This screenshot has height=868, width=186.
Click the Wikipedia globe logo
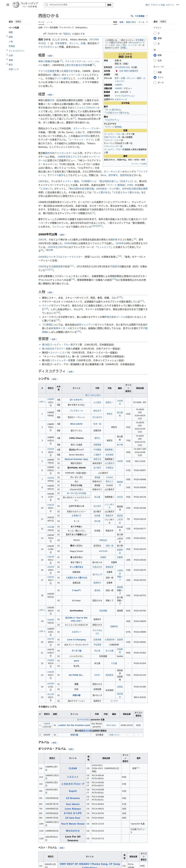[x=16, y=5]
